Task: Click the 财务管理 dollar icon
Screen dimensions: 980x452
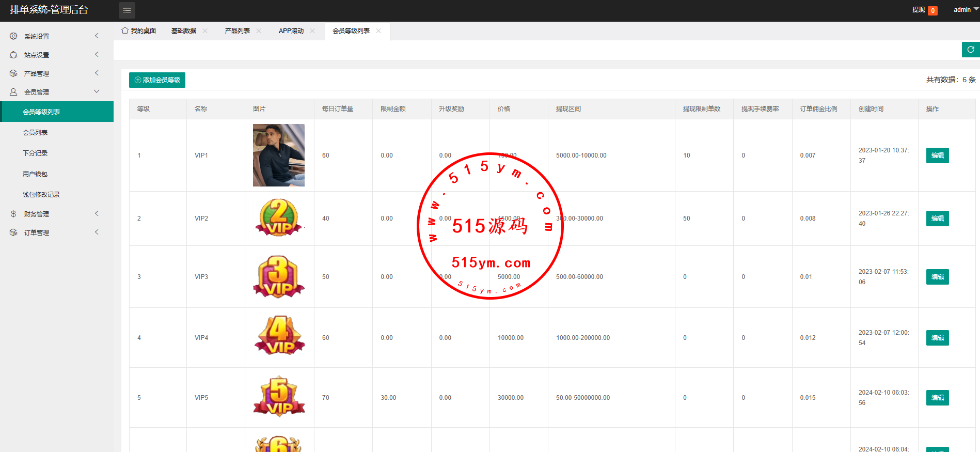Action: (x=13, y=214)
